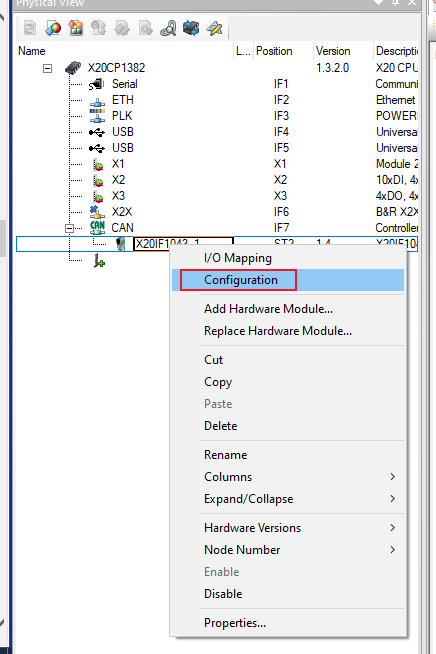Select Replace Hardware Module...
The width and height of the screenshot is (436, 654).
click(278, 331)
